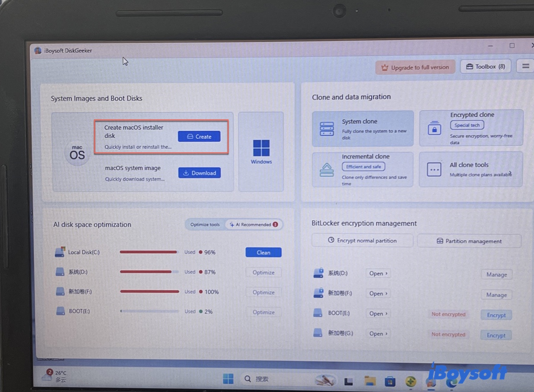Open Microsoft Store icon on taskbar
Image resolution: width=534 pixels, height=392 pixels.
point(390,381)
